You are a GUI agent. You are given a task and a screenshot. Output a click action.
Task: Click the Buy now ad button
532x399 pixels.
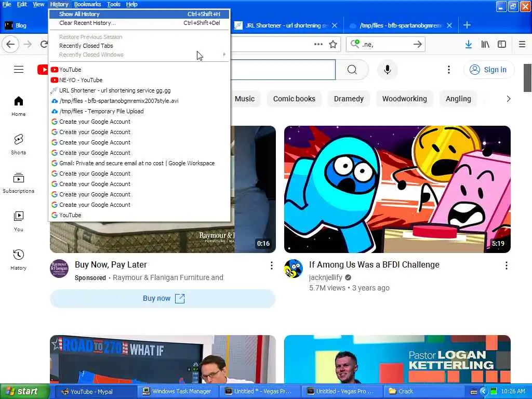(x=163, y=299)
